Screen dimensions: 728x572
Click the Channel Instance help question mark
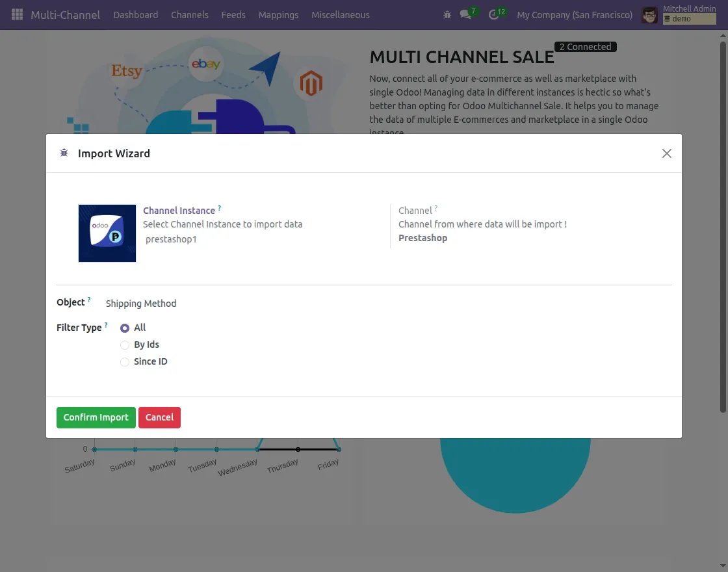(x=221, y=207)
